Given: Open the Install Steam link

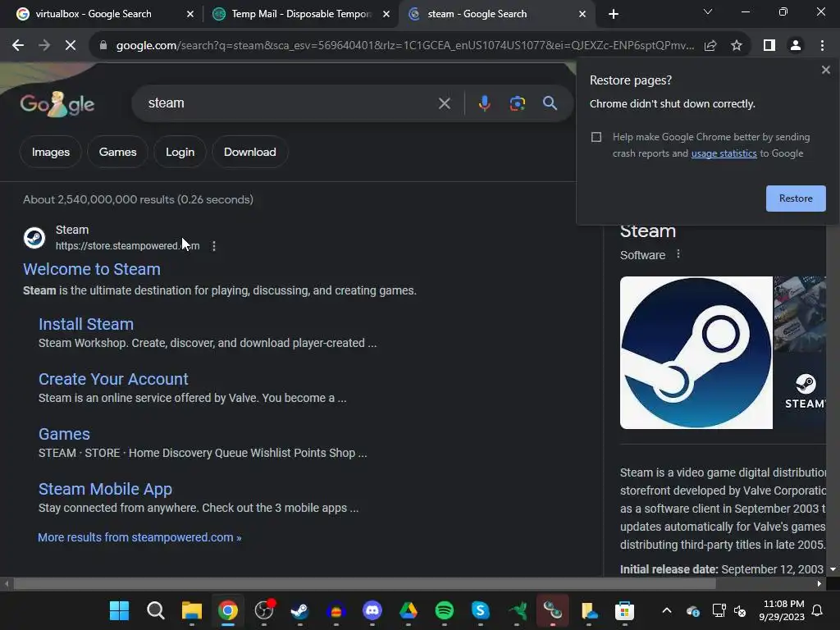Looking at the screenshot, I should point(85,324).
